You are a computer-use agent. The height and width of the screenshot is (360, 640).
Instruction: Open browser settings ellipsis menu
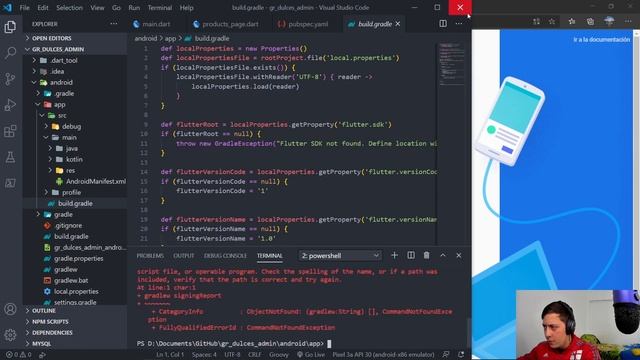point(628,21)
